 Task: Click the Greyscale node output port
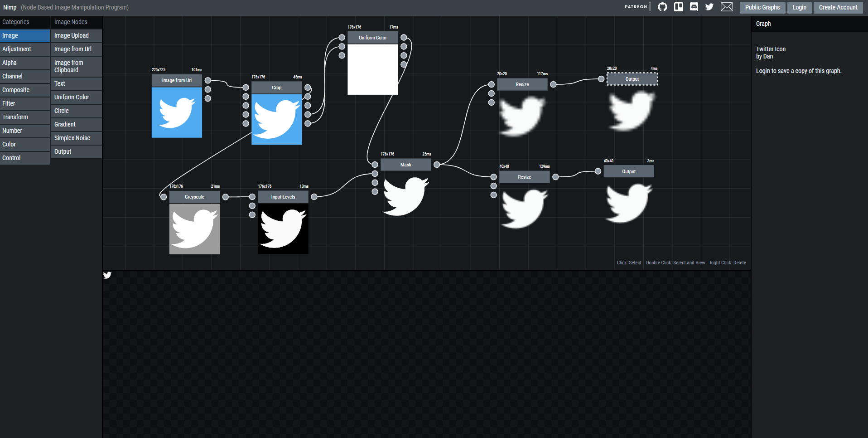(226, 197)
